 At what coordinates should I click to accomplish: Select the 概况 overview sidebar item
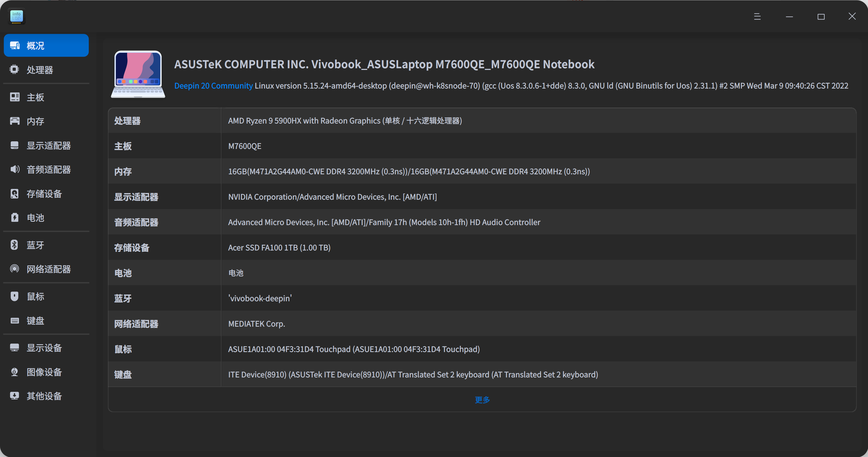point(46,45)
